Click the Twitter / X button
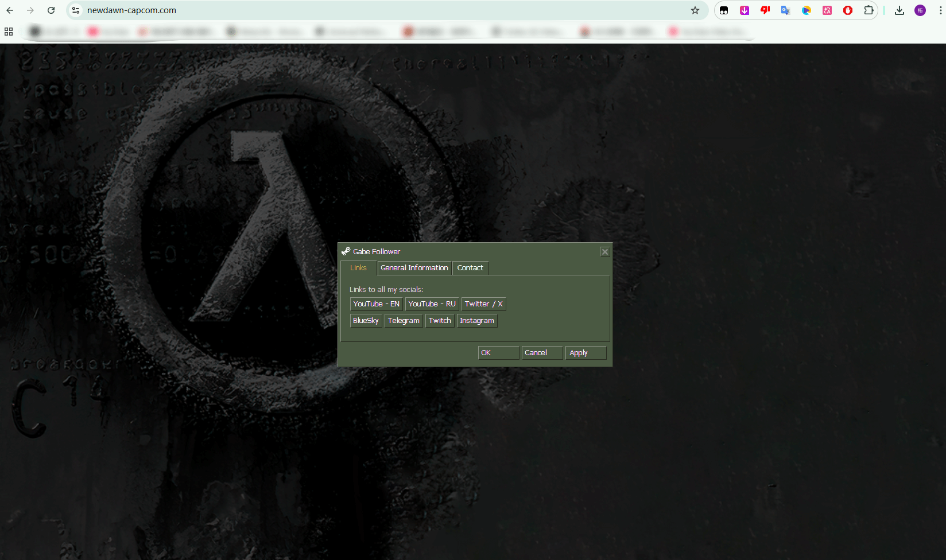This screenshot has height=560, width=946. point(483,304)
